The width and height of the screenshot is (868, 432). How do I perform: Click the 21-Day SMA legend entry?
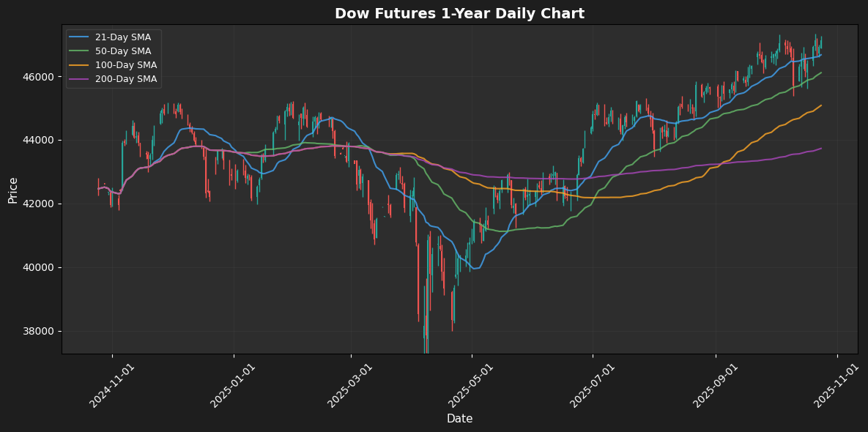tap(123, 37)
